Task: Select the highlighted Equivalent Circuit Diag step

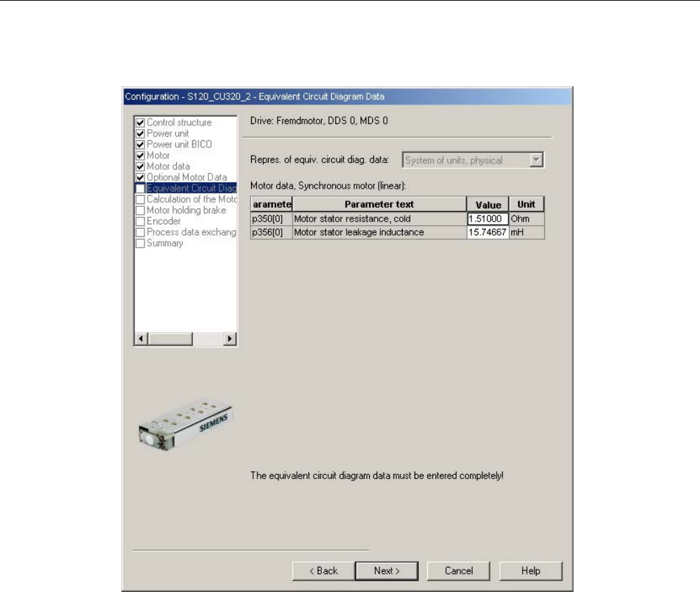Action: click(191, 189)
